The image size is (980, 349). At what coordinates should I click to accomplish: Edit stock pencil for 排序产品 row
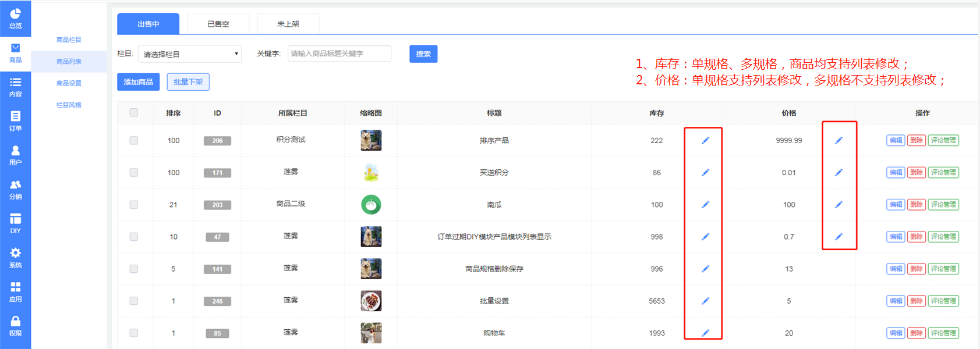[705, 140]
